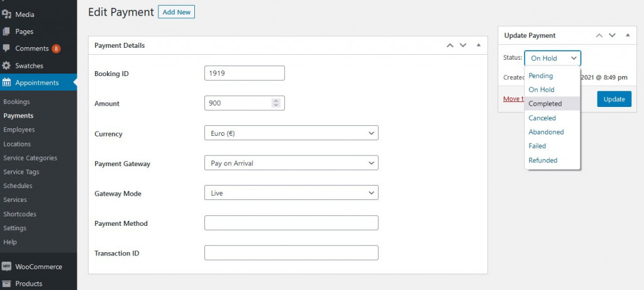Open Schedules submenu item

(18, 186)
